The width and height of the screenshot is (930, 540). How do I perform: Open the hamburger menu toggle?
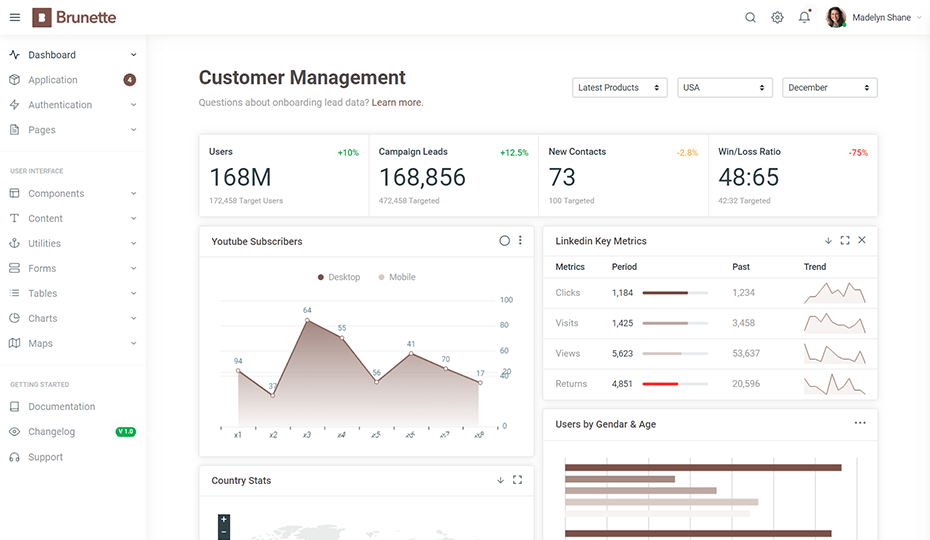click(x=15, y=18)
